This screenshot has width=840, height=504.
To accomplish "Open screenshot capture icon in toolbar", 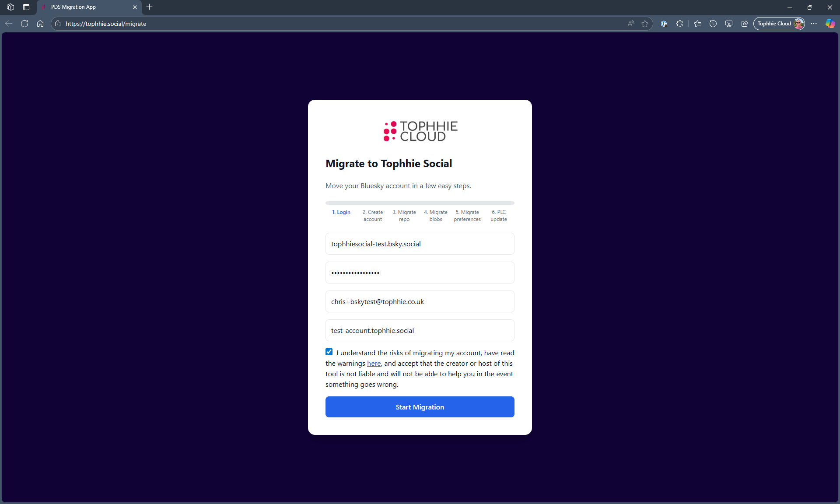I will [x=729, y=24].
